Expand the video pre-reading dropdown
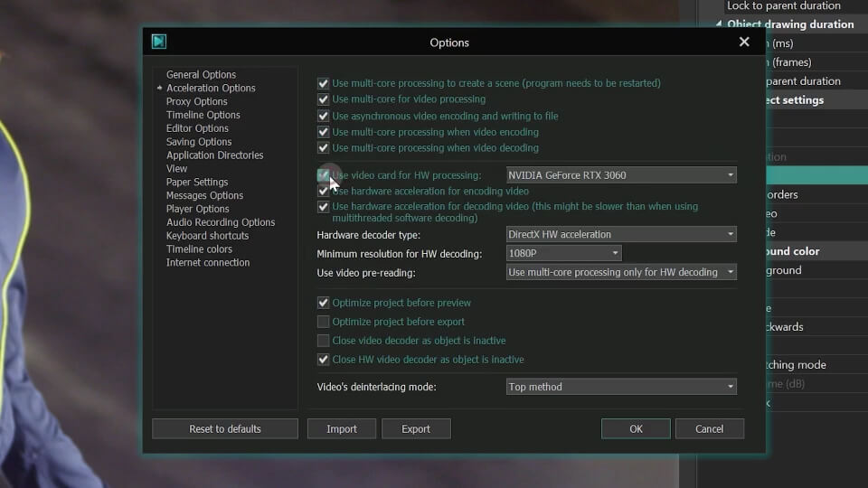This screenshot has height=488, width=868. pos(620,272)
